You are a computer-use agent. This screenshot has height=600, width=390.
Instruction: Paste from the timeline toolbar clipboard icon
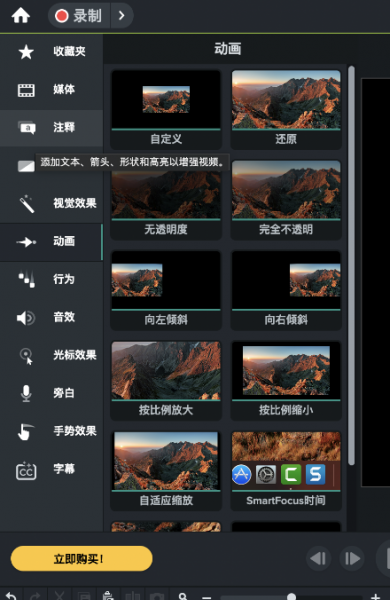108,596
